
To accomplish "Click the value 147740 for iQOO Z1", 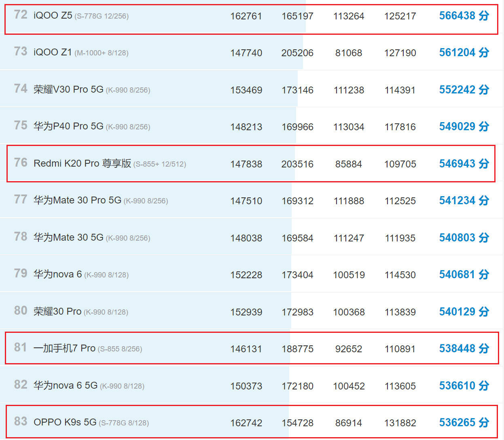I will click(246, 53).
